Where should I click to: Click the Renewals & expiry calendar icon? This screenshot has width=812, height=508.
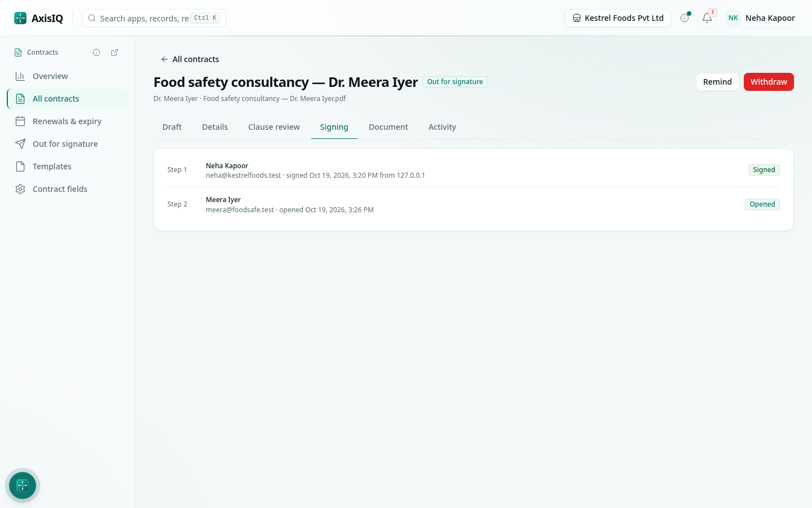[20, 121]
